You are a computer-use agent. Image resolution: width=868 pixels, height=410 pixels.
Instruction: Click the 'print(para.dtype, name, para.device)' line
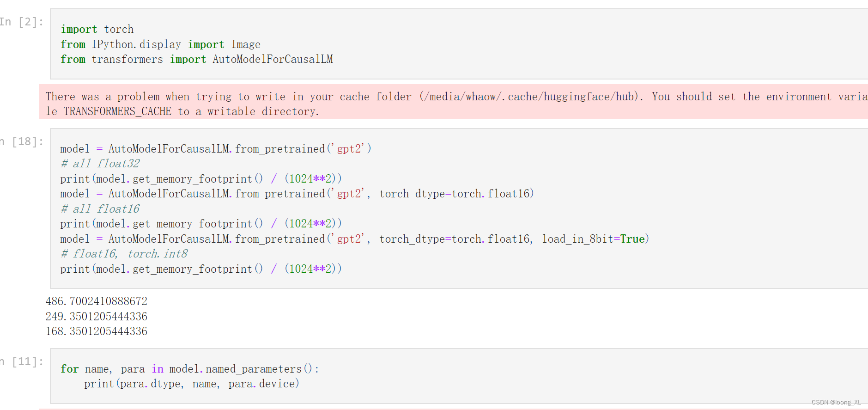[x=192, y=384]
